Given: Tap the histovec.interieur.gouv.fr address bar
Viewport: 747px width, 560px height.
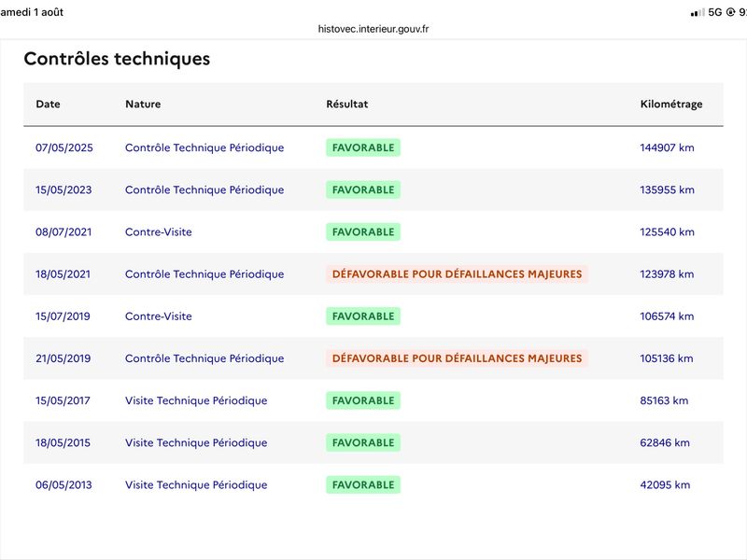Looking at the screenshot, I should click(x=373, y=29).
